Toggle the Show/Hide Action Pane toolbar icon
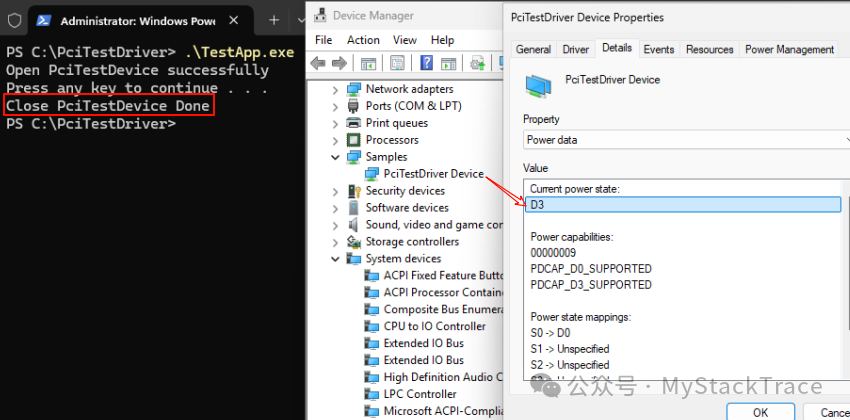 (x=448, y=63)
